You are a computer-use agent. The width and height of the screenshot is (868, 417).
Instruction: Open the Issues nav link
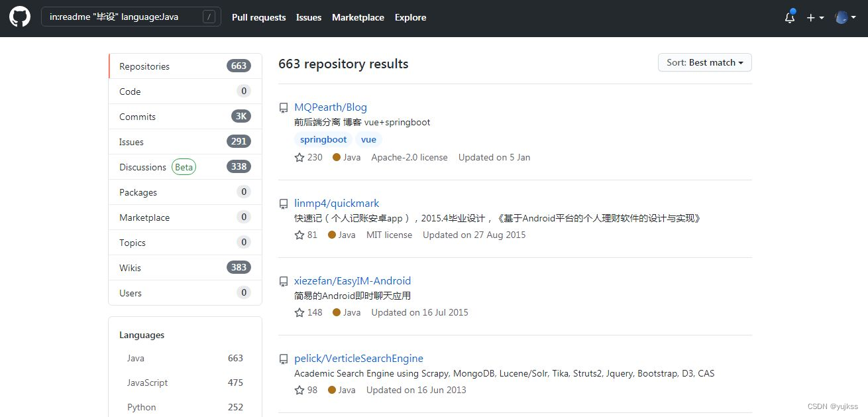tap(309, 17)
